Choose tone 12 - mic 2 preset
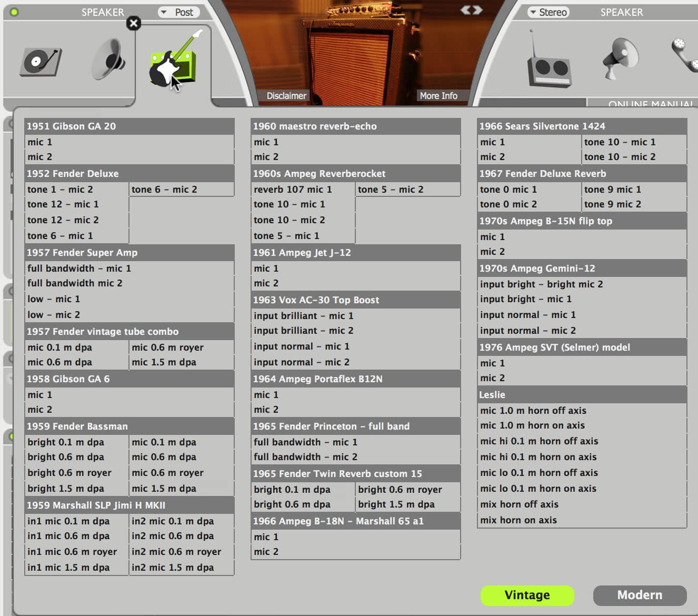The image size is (698, 616). [77, 220]
